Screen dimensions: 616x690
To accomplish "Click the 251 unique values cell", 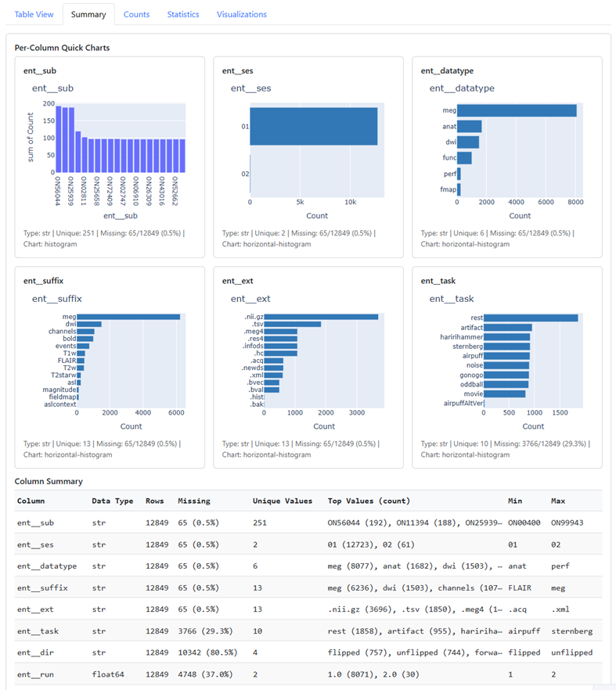I will (259, 523).
